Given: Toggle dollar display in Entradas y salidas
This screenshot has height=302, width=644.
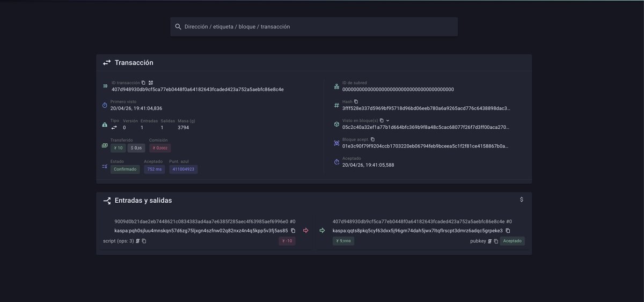Looking at the screenshot, I should pyautogui.click(x=522, y=200).
